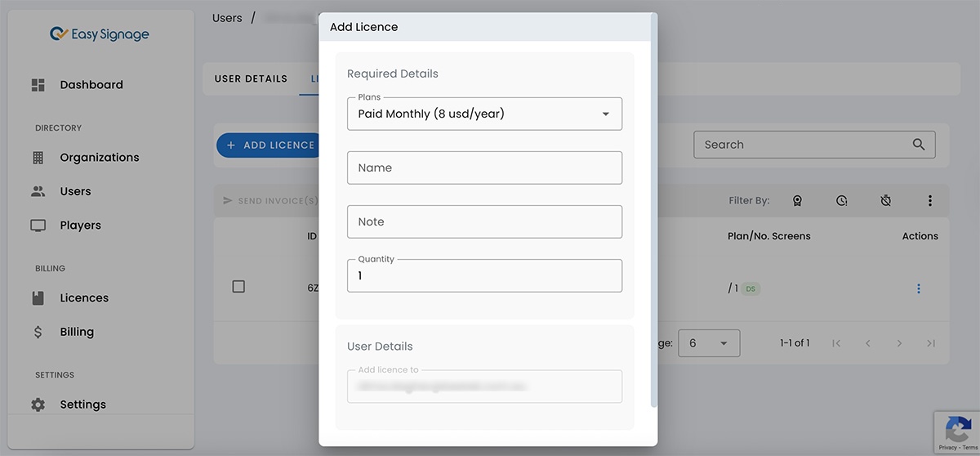Click the Organizations building icon
Viewport: 980px width, 456px height.
click(38, 158)
